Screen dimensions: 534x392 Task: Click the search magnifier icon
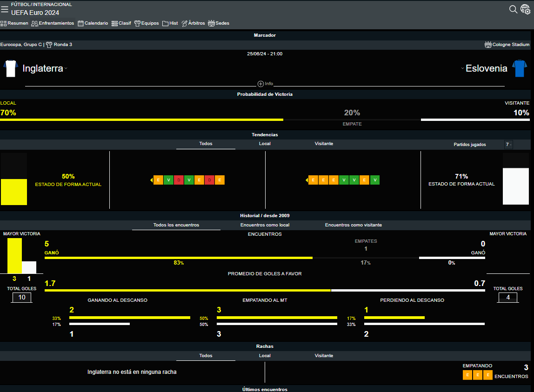point(513,9)
